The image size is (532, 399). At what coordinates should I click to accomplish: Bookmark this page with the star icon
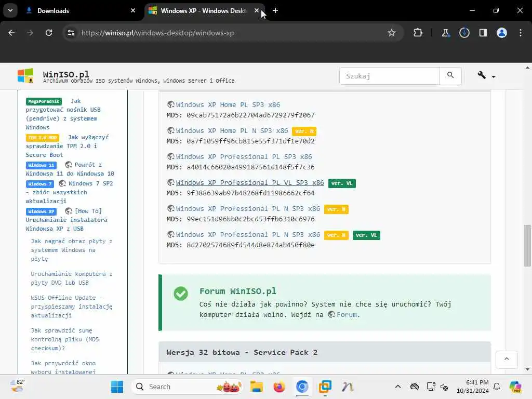[x=392, y=33]
